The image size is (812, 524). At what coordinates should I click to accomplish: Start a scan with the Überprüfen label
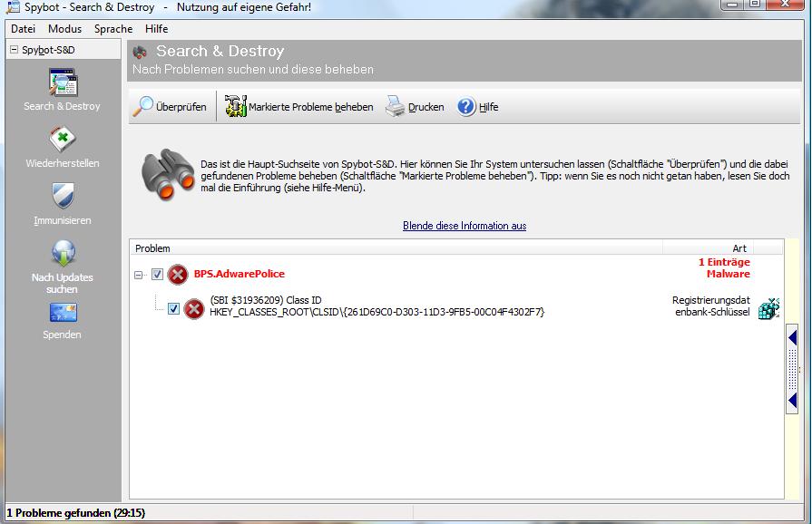point(181,107)
